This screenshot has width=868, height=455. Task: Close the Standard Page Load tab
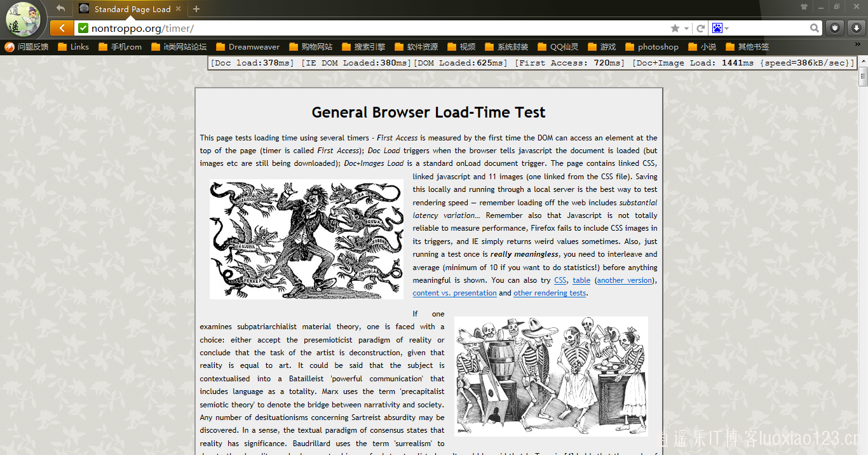pyautogui.click(x=178, y=9)
